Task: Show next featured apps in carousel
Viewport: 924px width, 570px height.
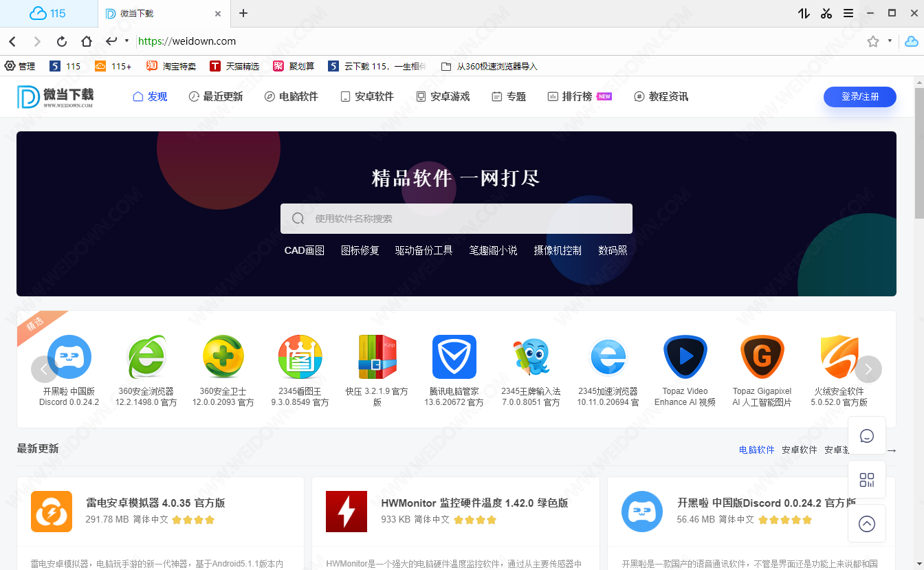Action: point(868,369)
